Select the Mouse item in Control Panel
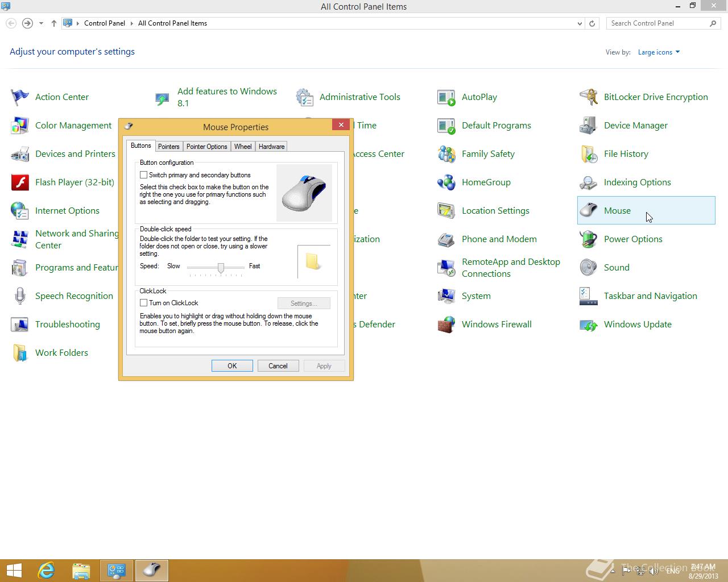 pyautogui.click(x=646, y=210)
